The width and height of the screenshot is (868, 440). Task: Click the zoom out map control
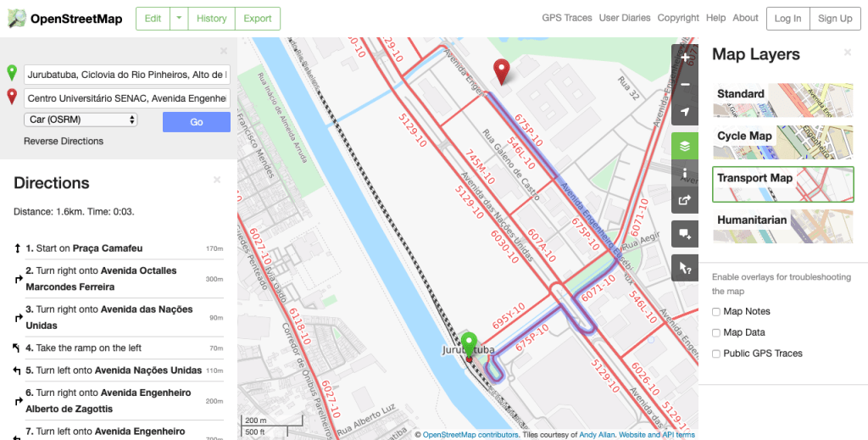click(x=684, y=85)
